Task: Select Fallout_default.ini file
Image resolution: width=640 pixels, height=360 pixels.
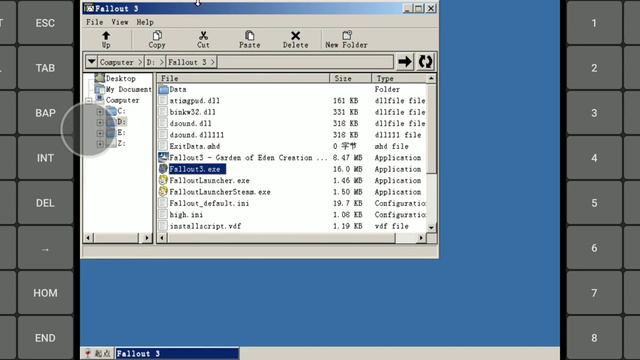Action: (x=209, y=204)
